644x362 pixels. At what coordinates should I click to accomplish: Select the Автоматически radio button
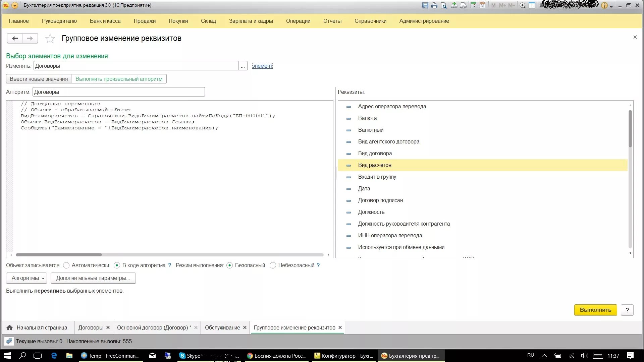click(x=66, y=265)
